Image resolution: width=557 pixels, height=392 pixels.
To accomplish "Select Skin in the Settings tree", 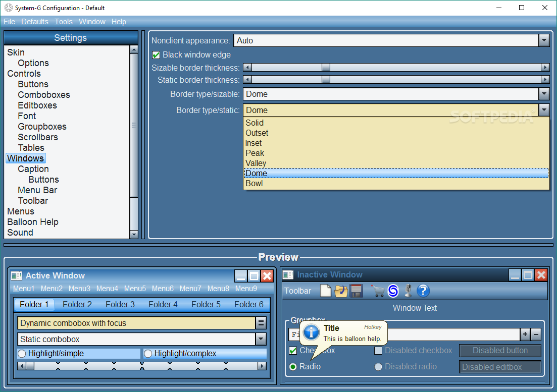I will [x=16, y=52].
